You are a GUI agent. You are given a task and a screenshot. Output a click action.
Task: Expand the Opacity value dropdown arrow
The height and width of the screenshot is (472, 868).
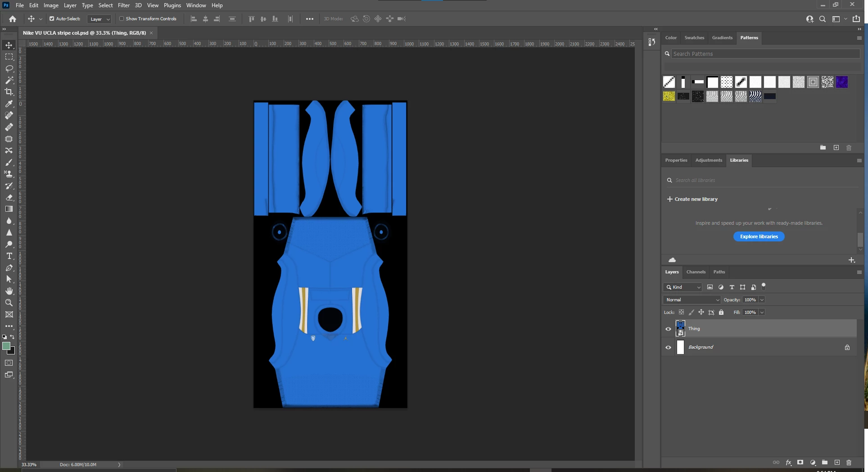click(762, 300)
